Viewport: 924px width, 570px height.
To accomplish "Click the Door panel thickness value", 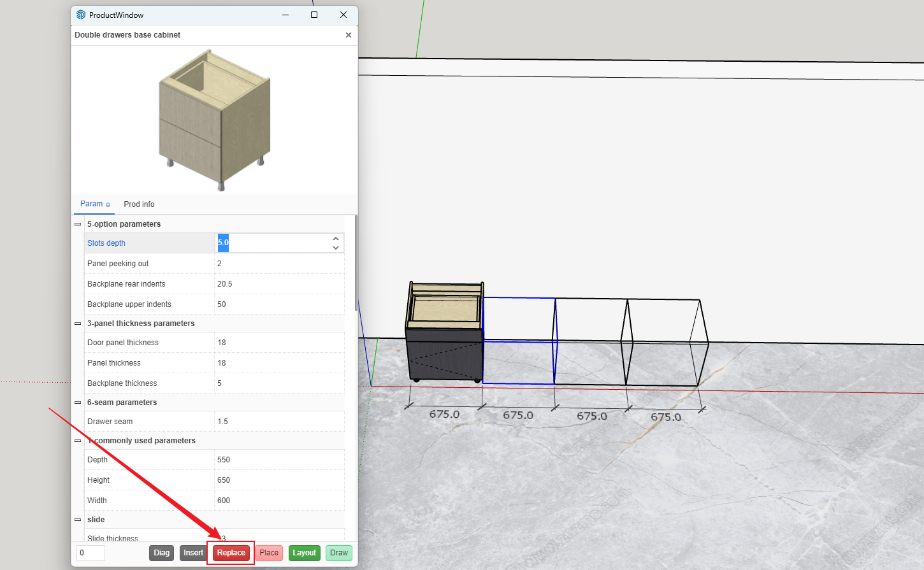I will (x=279, y=343).
